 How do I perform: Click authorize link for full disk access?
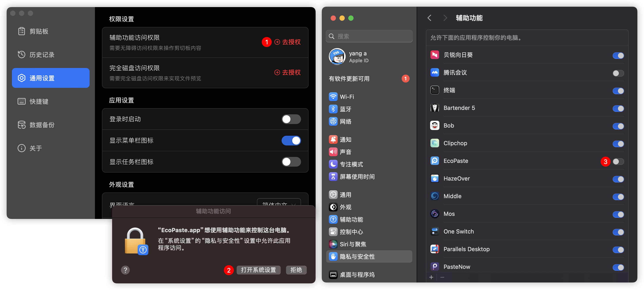tap(288, 72)
